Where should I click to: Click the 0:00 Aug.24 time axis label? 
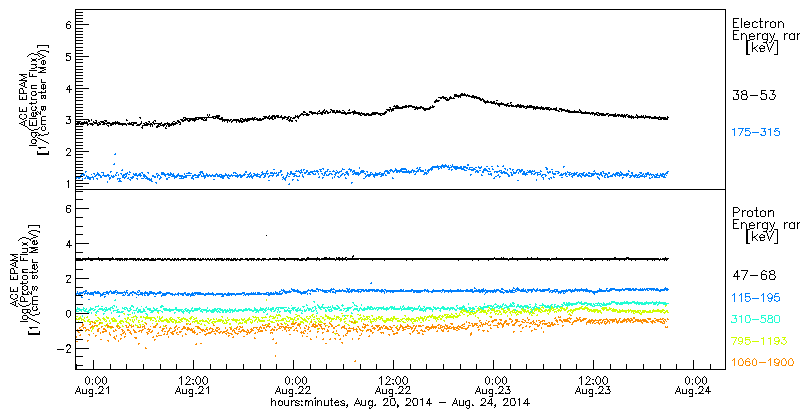point(694,386)
